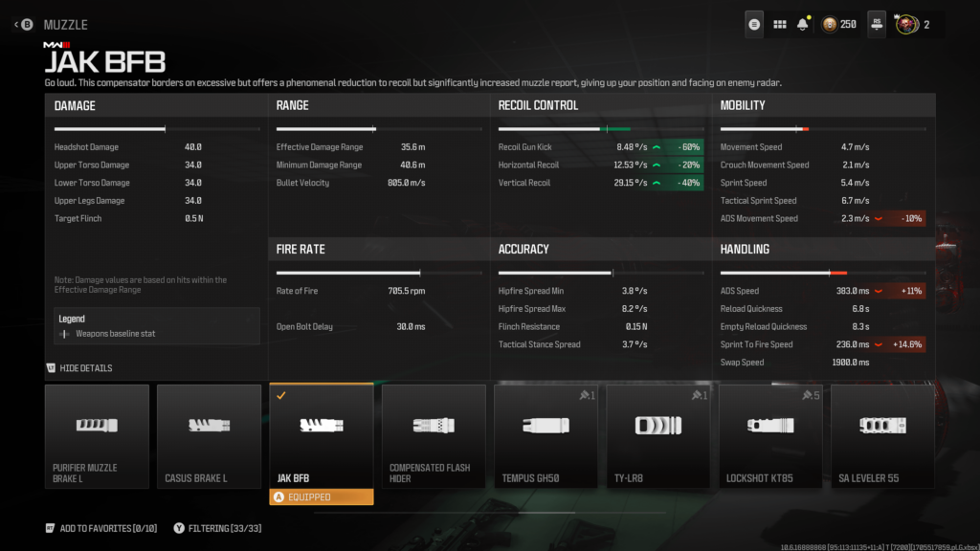Hide the stat details
Image resolution: width=980 pixels, height=551 pixels.
click(x=79, y=368)
